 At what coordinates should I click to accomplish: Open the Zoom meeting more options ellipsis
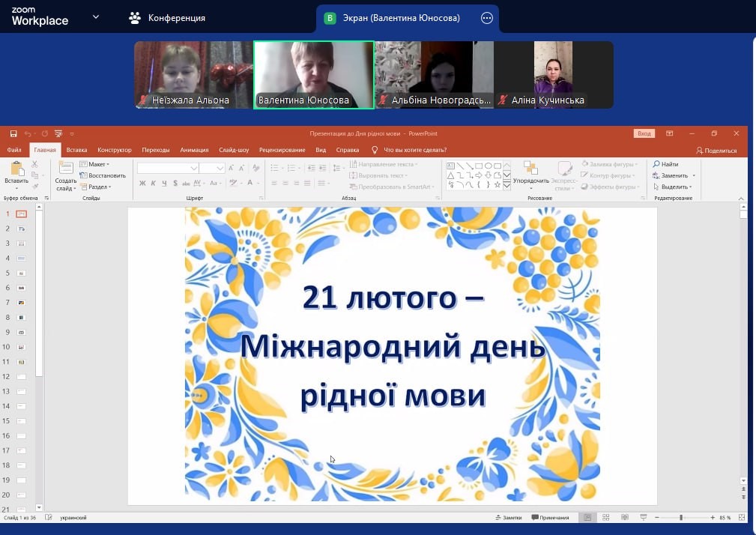pyautogui.click(x=487, y=18)
